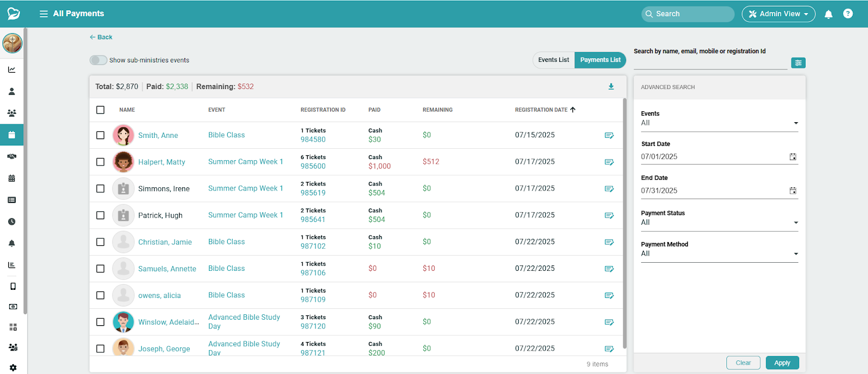The height and width of the screenshot is (374, 868).
Task: Open the user settings group sidebar icon
Action: click(13, 347)
